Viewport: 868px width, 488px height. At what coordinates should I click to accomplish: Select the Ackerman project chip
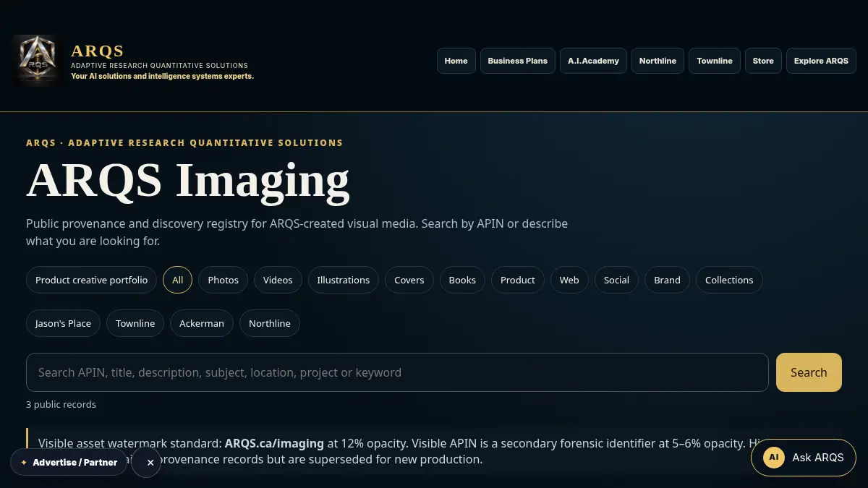click(202, 323)
